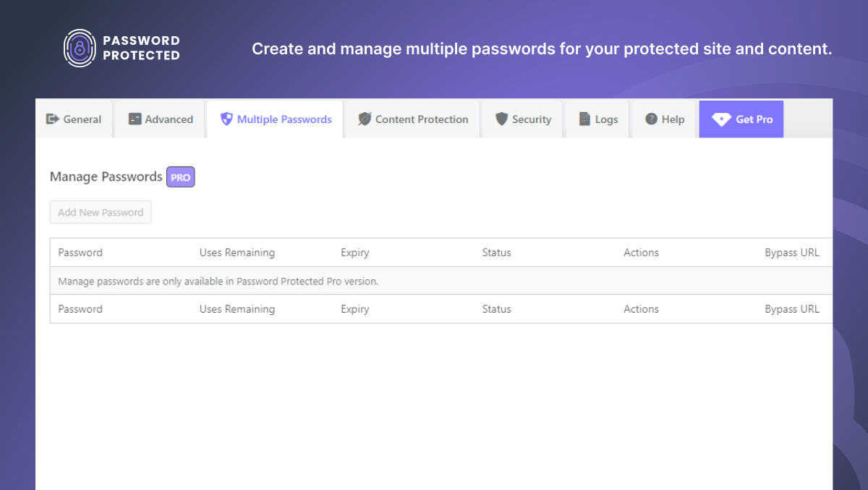Click the PRO badge beside Manage Passwords

(181, 177)
